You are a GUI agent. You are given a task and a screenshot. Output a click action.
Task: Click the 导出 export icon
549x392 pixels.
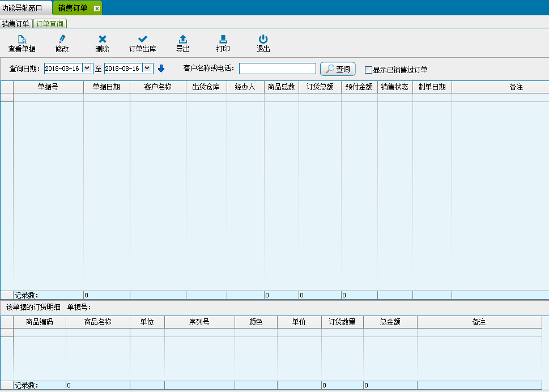coord(182,39)
